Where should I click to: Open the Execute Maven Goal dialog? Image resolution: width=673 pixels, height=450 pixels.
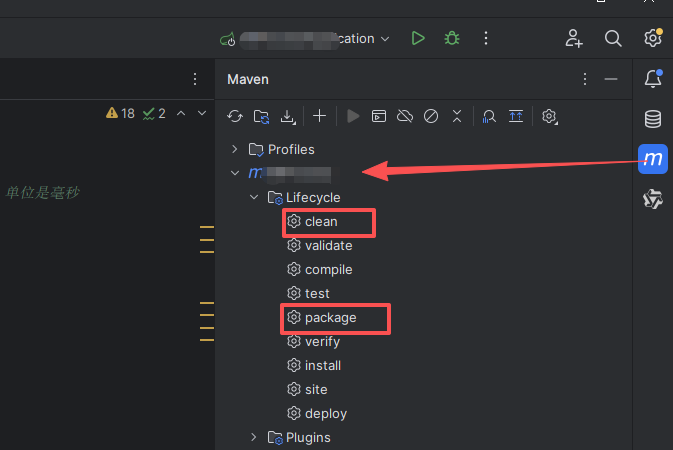click(379, 116)
